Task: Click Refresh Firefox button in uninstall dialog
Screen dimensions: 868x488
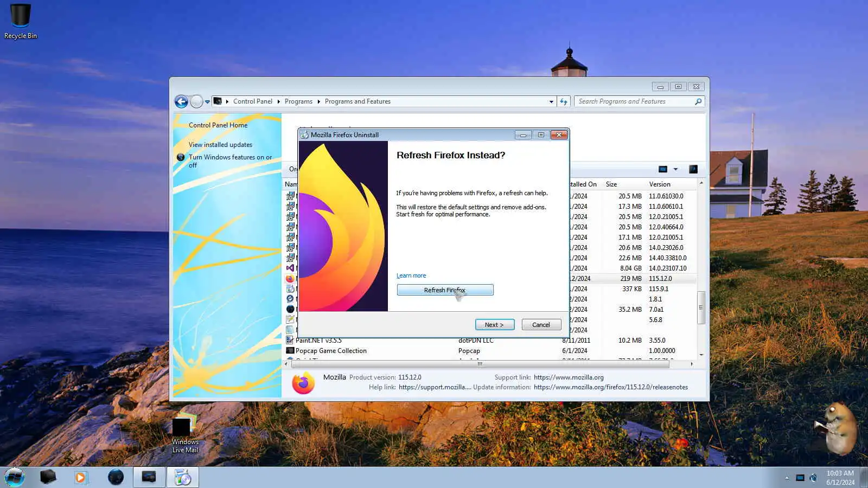Action: 445,290
